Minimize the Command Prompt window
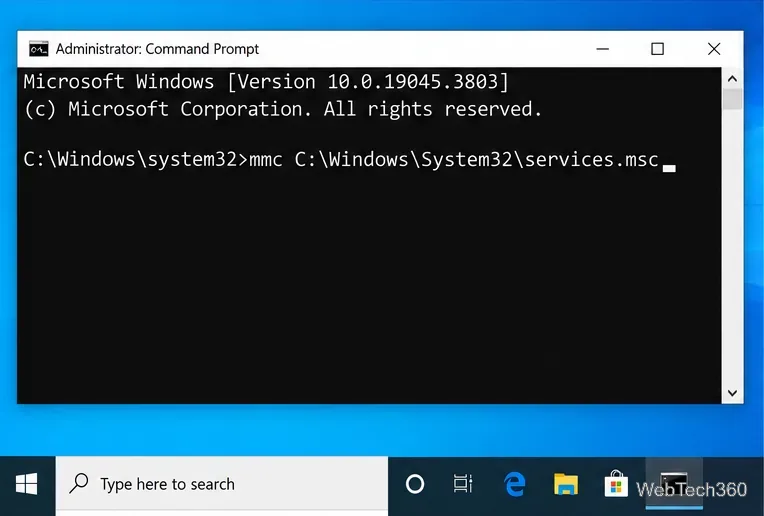Viewport: 764px width, 516px height. point(603,49)
